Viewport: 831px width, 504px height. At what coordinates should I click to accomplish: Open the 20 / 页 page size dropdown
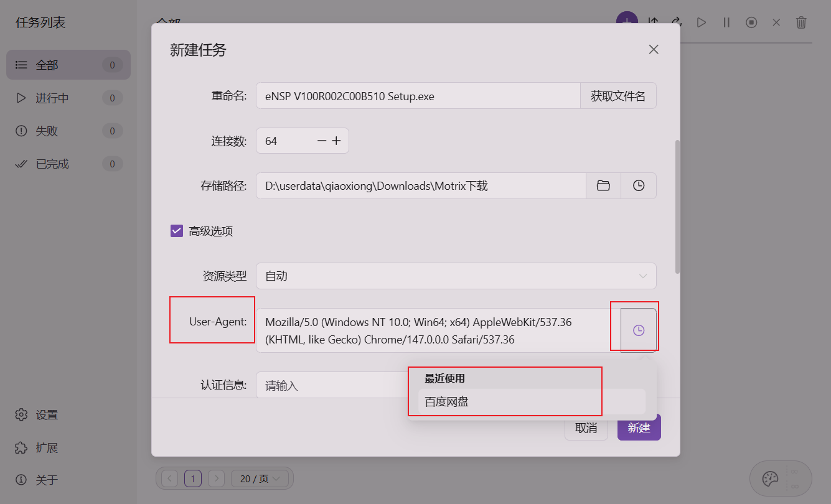click(260, 478)
